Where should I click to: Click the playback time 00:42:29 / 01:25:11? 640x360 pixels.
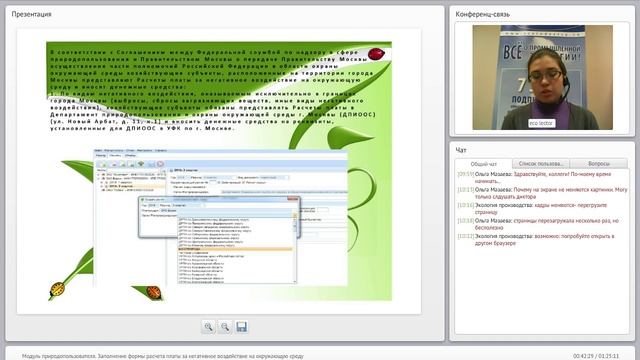click(x=596, y=356)
